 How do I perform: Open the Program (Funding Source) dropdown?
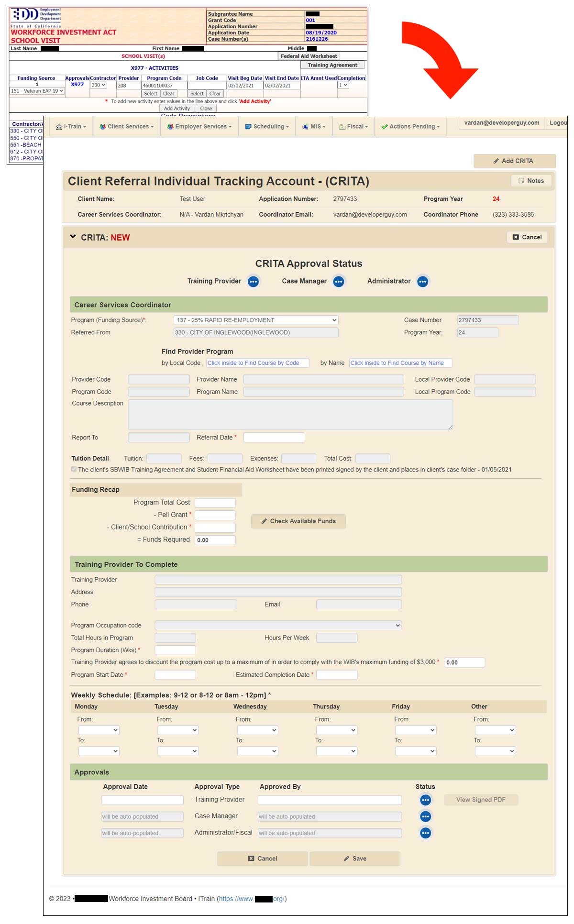[x=256, y=320]
